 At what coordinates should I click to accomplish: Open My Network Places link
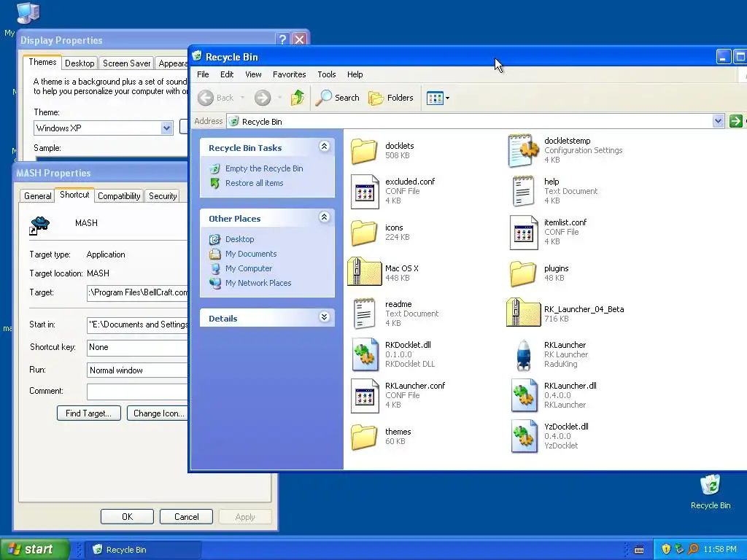258,284
